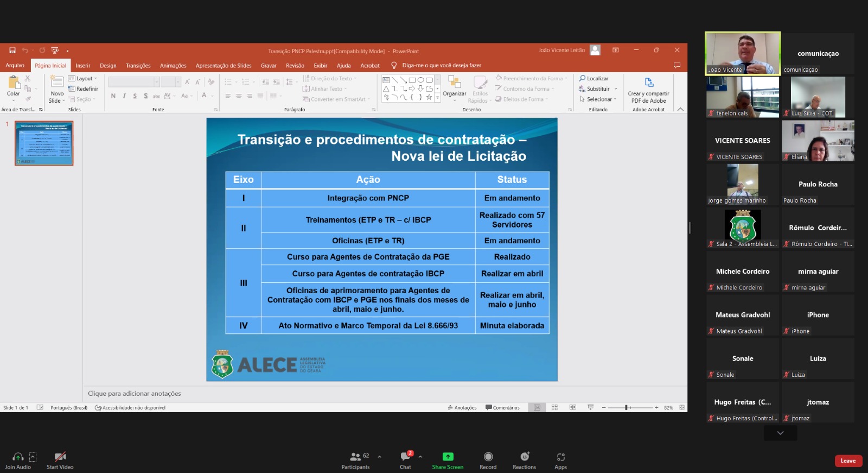Click Localizar search icon
Viewport: 868px width, 473px height.
pyautogui.click(x=583, y=78)
